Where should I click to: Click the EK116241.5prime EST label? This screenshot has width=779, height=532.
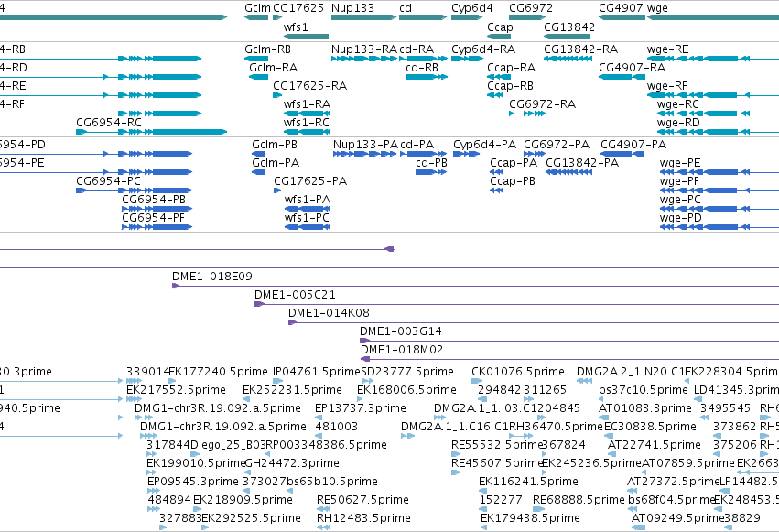pos(528,482)
